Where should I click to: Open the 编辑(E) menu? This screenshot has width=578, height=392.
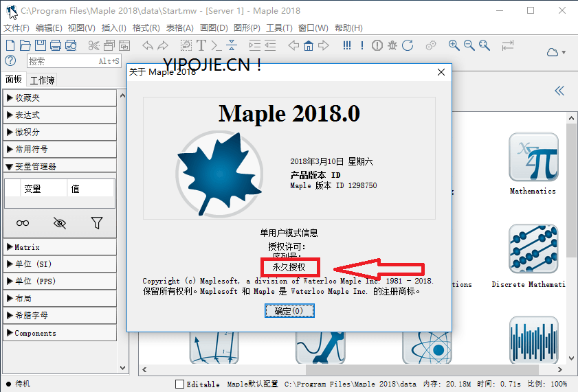(49, 28)
